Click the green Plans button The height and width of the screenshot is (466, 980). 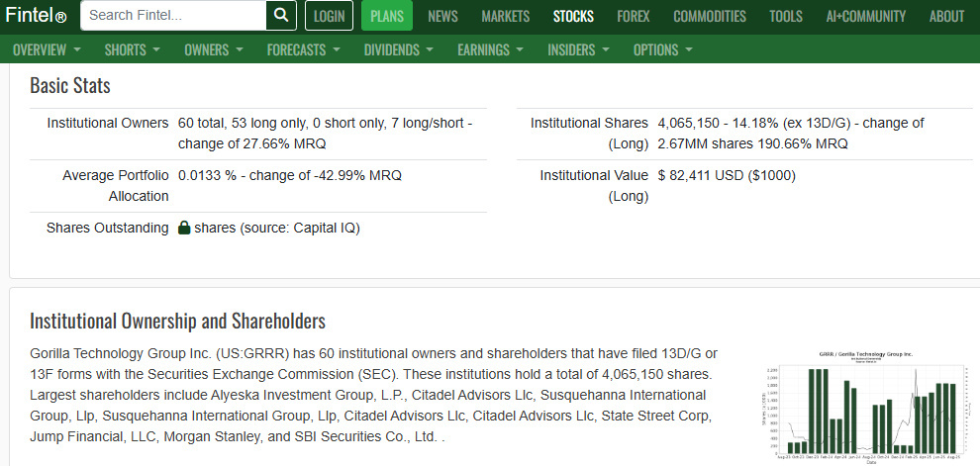click(387, 16)
